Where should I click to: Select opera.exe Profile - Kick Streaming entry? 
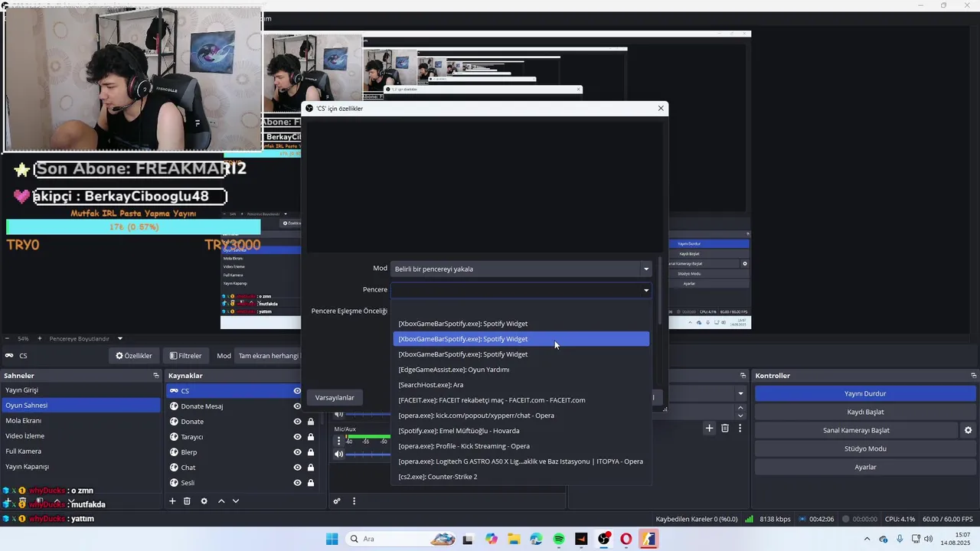[x=521, y=446]
